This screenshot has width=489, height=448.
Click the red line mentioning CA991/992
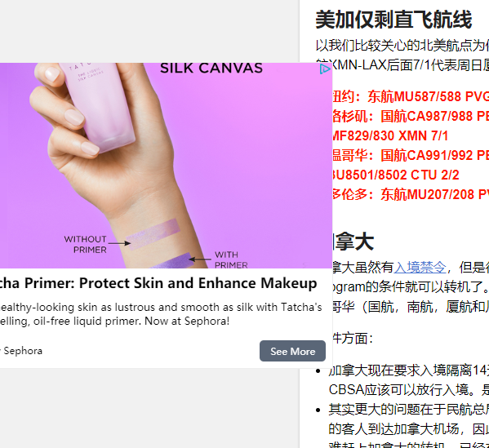coord(411,155)
